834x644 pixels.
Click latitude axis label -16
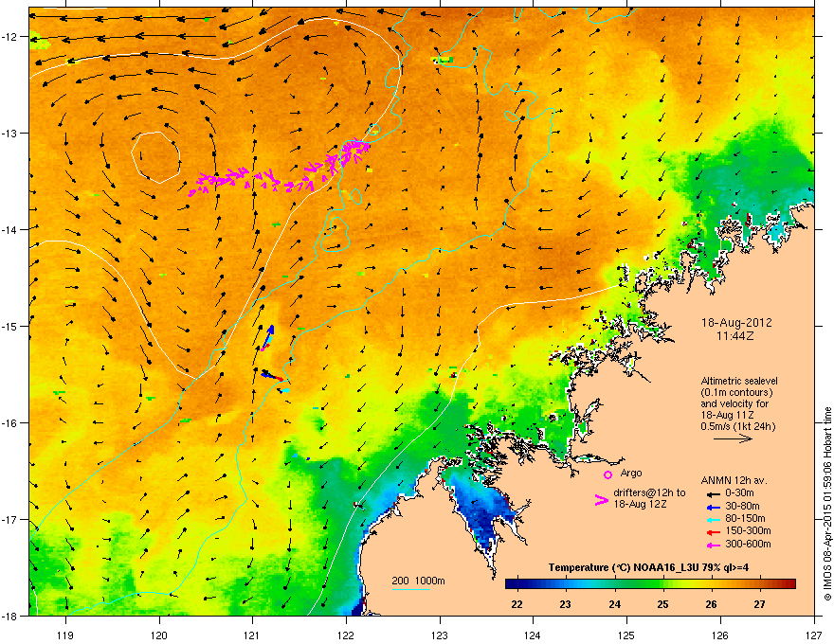click(x=9, y=423)
